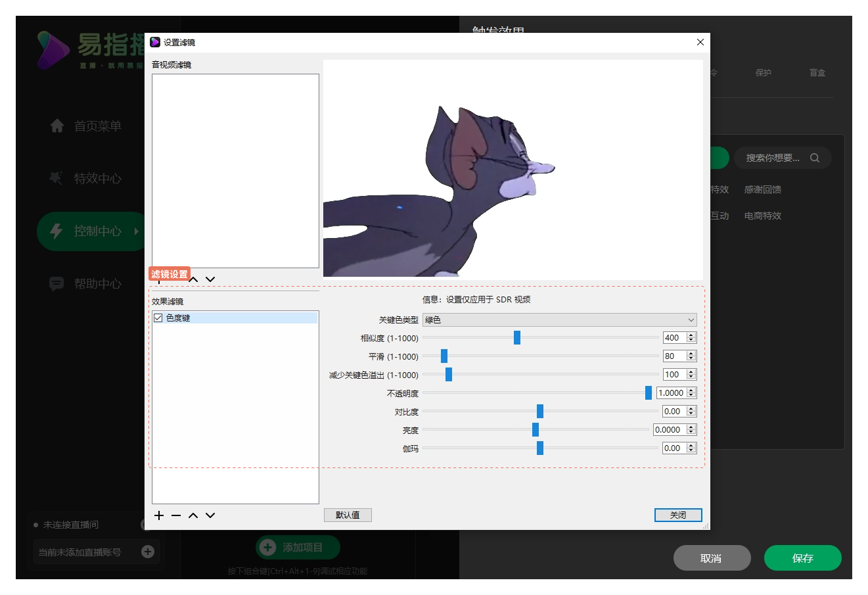Screen dimensions: 868x595
Task: Decrease 不透明度 spinner down arrow
Action: coord(691,395)
